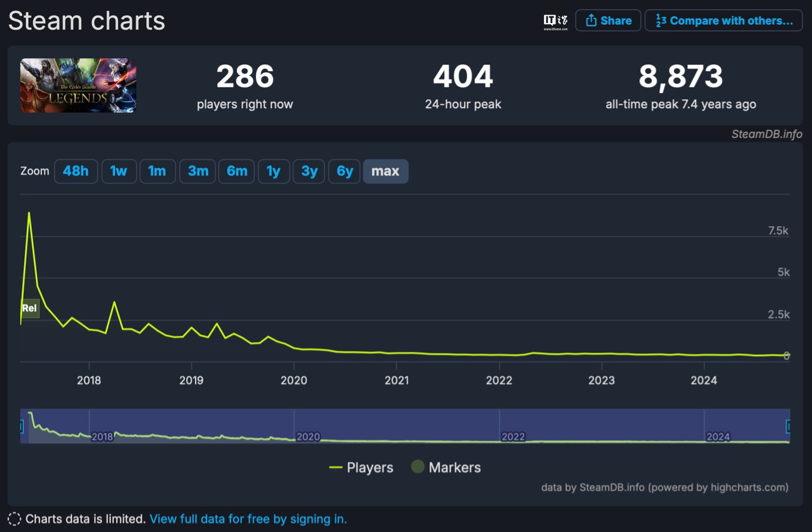Open View full data by signing in
Screen dimensions: 812x532
[248, 519]
